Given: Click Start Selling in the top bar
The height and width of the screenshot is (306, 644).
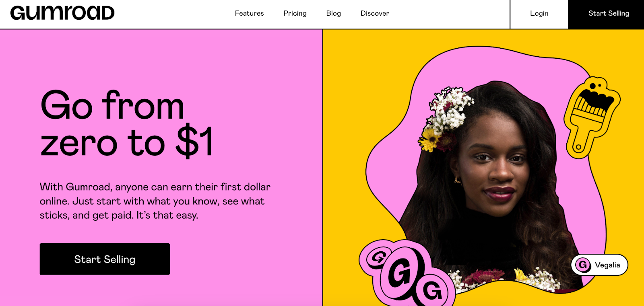Looking at the screenshot, I should click(606, 14).
